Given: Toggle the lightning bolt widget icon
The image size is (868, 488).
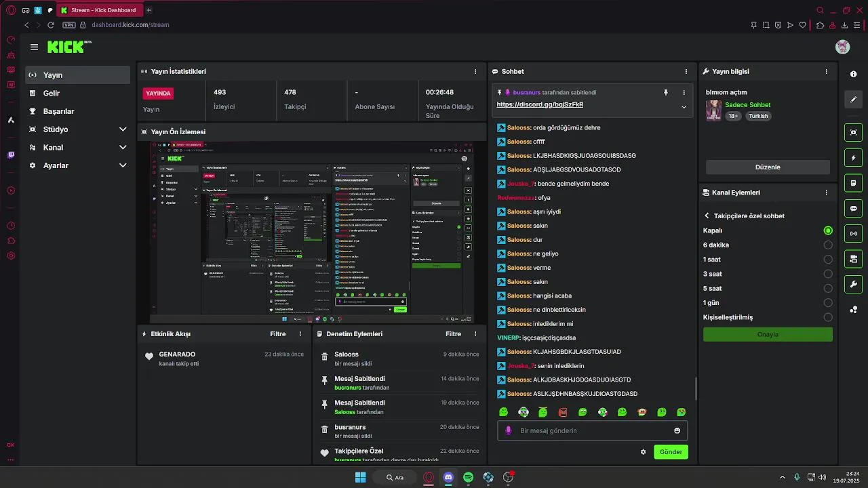Looking at the screenshot, I should point(853,158).
